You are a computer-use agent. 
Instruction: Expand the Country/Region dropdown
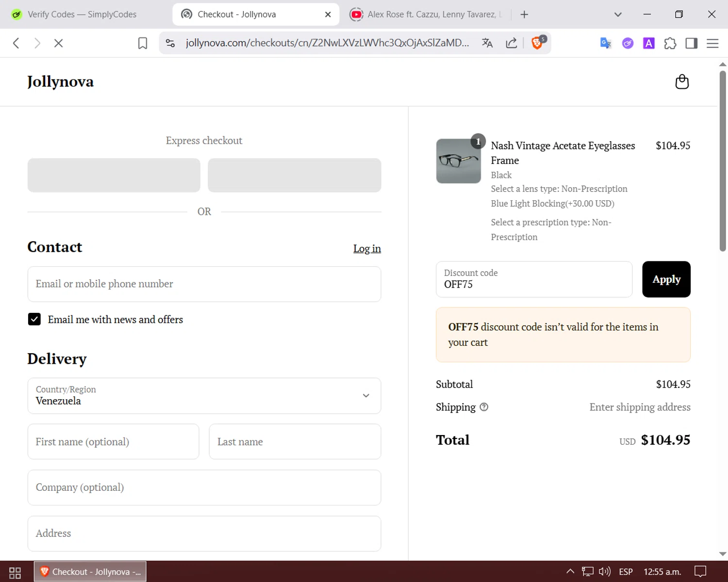pyautogui.click(x=204, y=396)
